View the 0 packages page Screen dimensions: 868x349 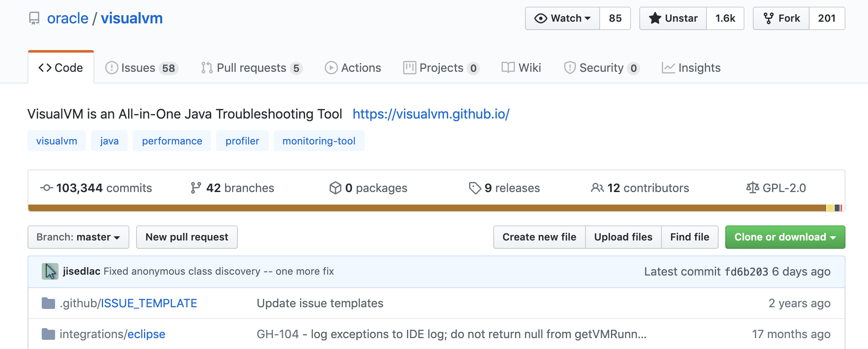pyautogui.click(x=368, y=188)
